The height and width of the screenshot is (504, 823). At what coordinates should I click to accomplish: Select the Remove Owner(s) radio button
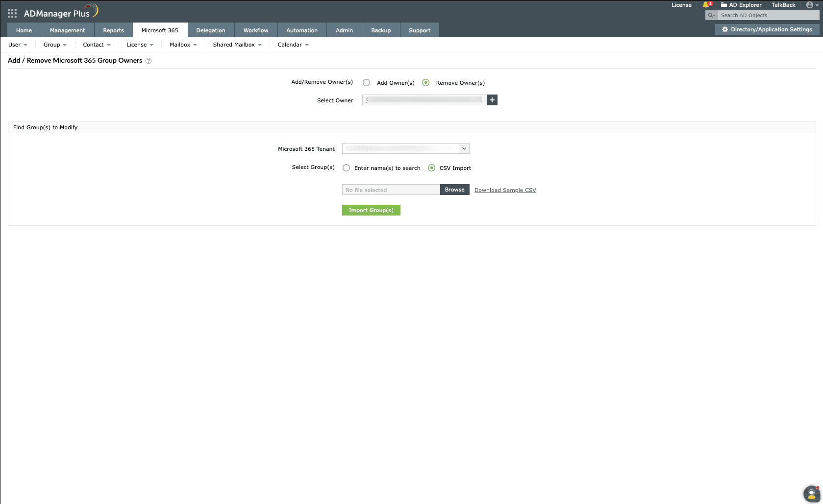pyautogui.click(x=425, y=83)
